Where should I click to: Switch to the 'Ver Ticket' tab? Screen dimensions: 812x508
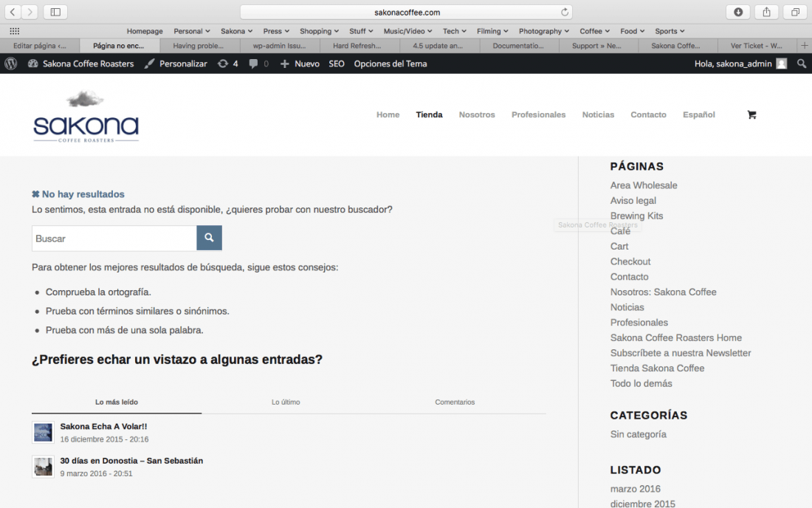point(756,46)
